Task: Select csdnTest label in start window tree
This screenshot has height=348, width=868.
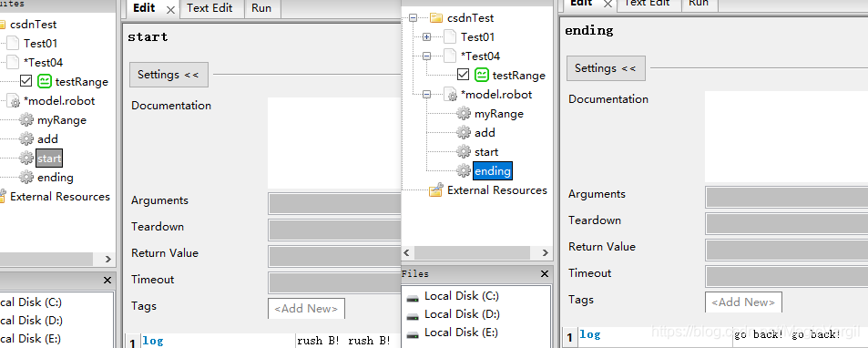Action: click(33, 25)
